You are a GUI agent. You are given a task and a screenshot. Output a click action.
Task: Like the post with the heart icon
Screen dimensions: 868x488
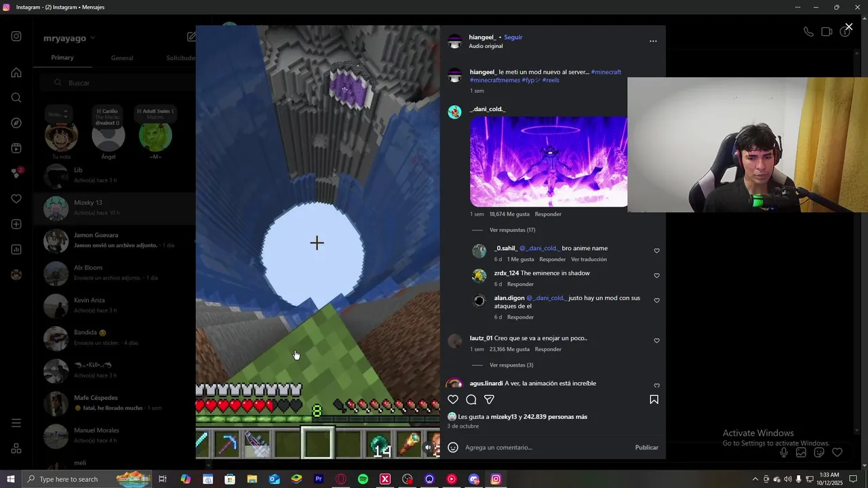tap(453, 400)
